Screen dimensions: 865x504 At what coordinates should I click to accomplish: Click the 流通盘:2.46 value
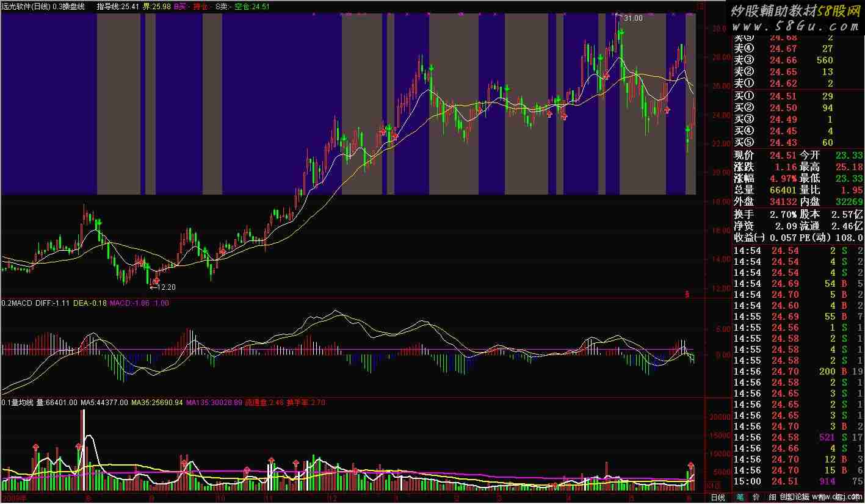pos(264,403)
